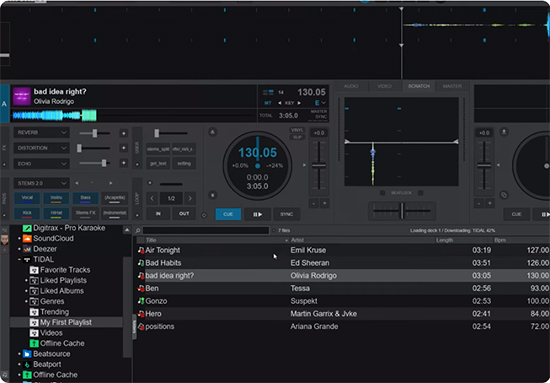The height and width of the screenshot is (383, 550).
Task: Click the clone icon below deck B load icon
Action: [x=504, y=195]
